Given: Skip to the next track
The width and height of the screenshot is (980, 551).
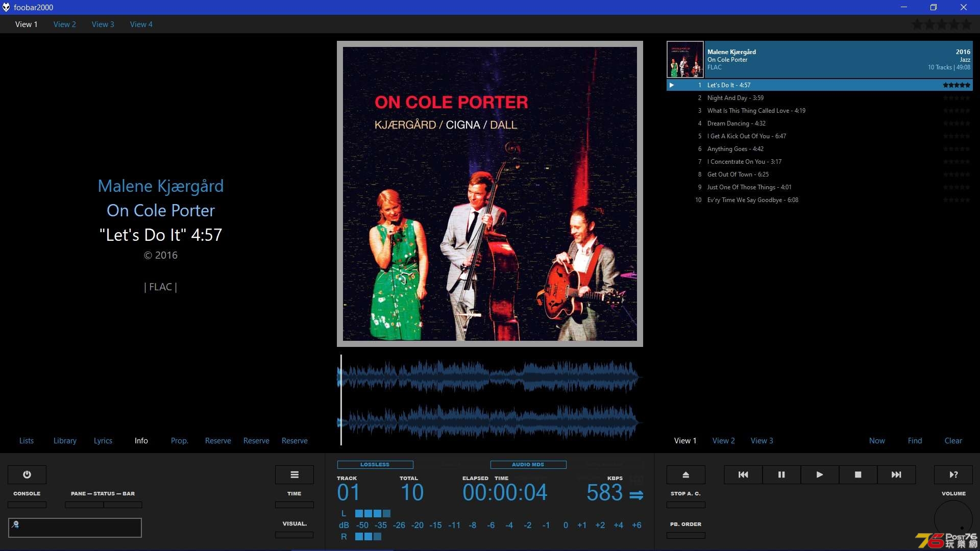Looking at the screenshot, I should [x=896, y=474].
